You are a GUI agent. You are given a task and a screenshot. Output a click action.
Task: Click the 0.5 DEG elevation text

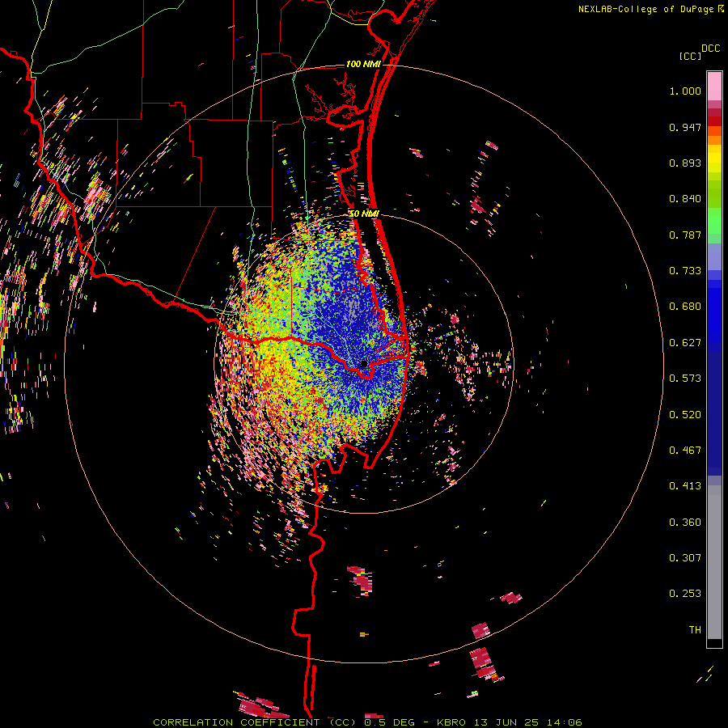coord(390,722)
